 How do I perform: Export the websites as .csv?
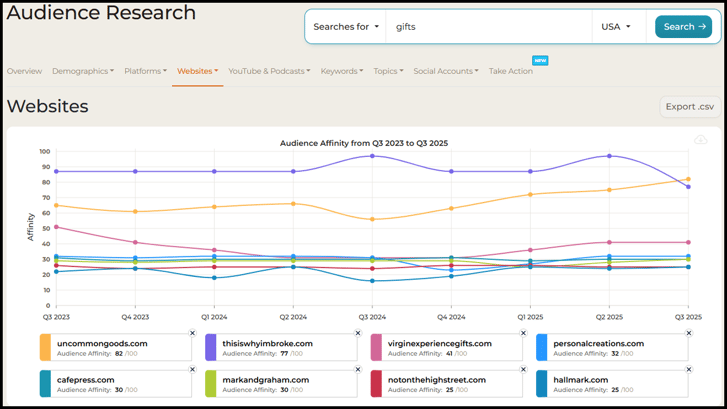tap(689, 107)
